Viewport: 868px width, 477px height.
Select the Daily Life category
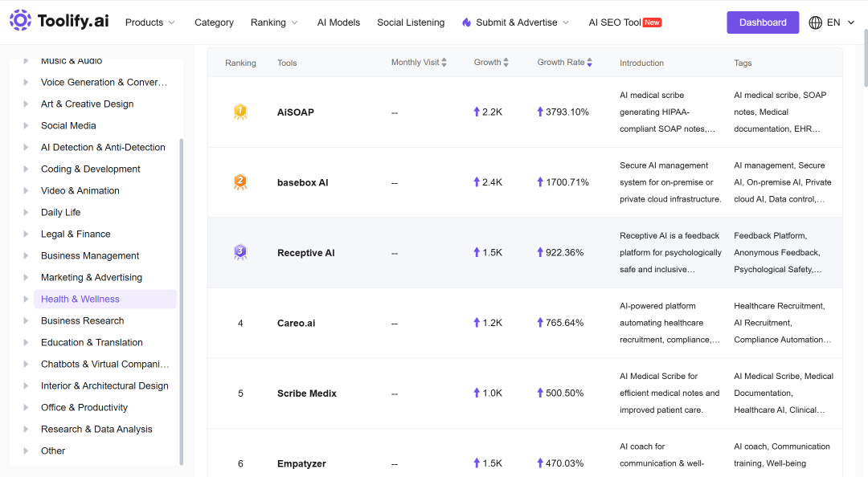(x=61, y=213)
